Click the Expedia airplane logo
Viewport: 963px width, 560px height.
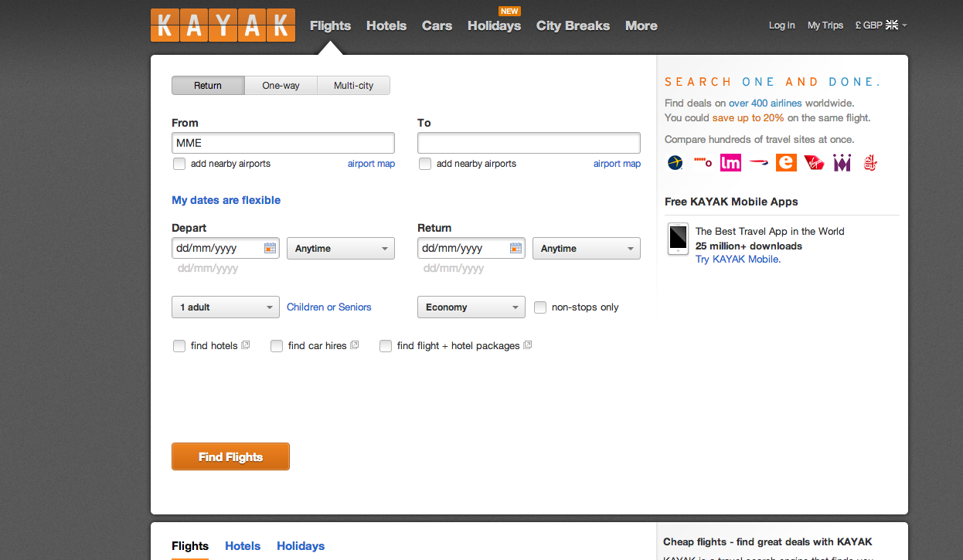(675, 163)
